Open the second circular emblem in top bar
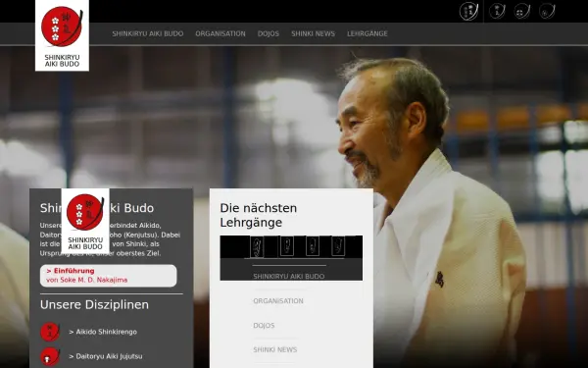Screen dimensions: 588x368 coord(497,11)
